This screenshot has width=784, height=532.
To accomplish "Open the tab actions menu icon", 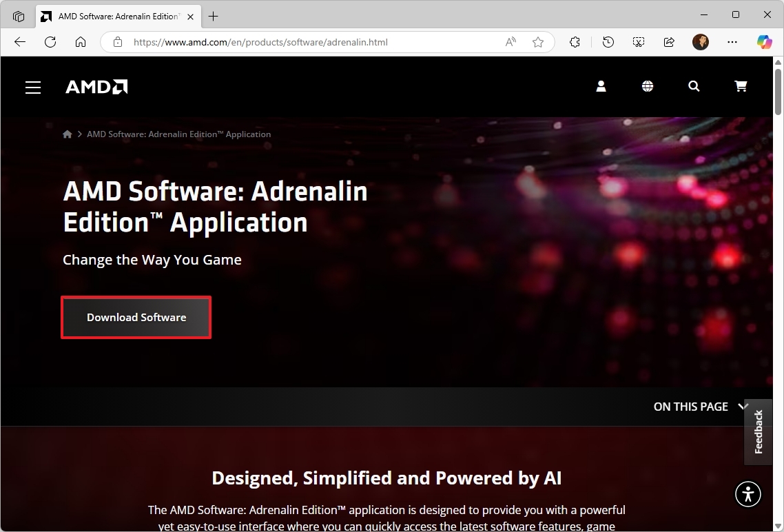I will 19,17.
